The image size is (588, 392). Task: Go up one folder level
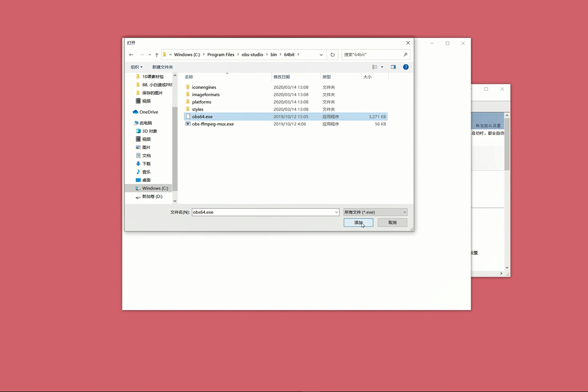point(157,55)
